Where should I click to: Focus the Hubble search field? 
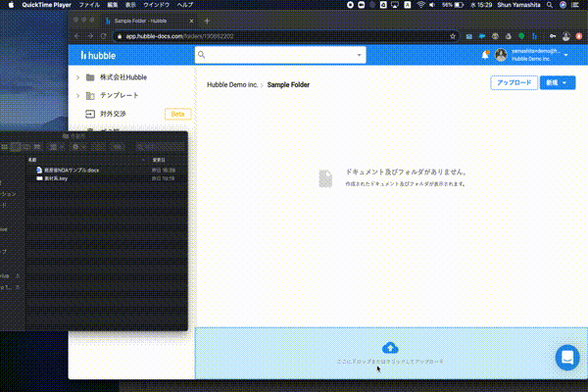[x=280, y=55]
